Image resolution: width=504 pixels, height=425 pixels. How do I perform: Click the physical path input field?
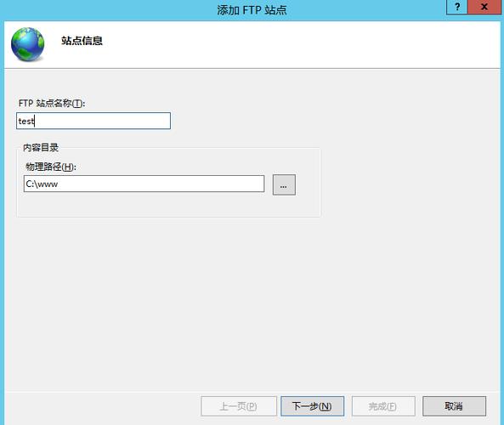point(144,184)
